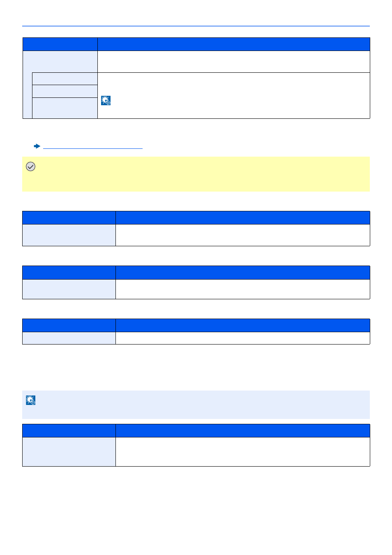This screenshot has width=392, height=555.
Task: Select the first table's wide right header cell
Action: coord(234,44)
